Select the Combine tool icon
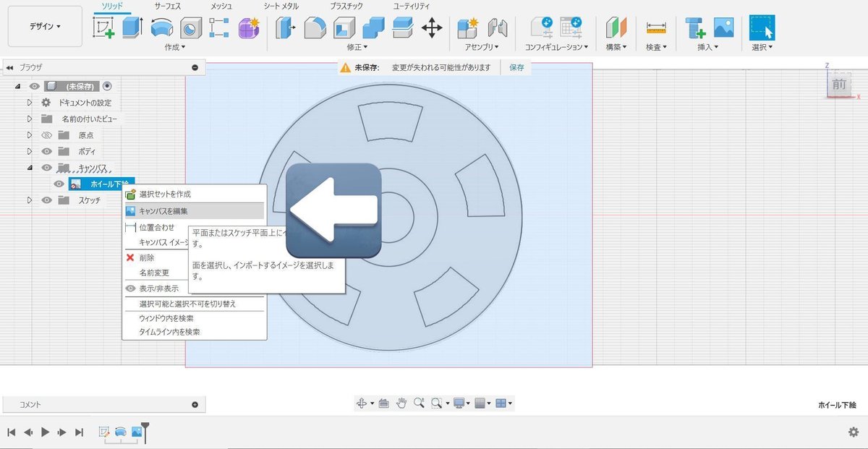This screenshot has width=868, height=449. tap(373, 28)
